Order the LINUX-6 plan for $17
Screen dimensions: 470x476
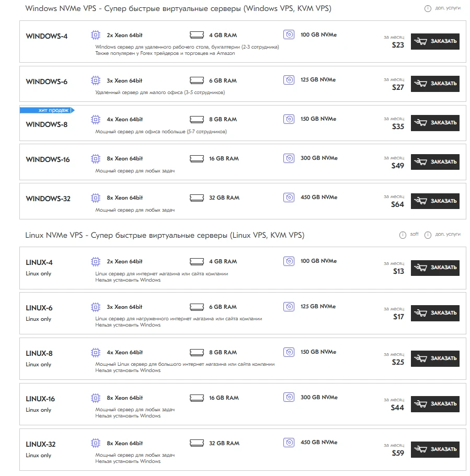435,313
